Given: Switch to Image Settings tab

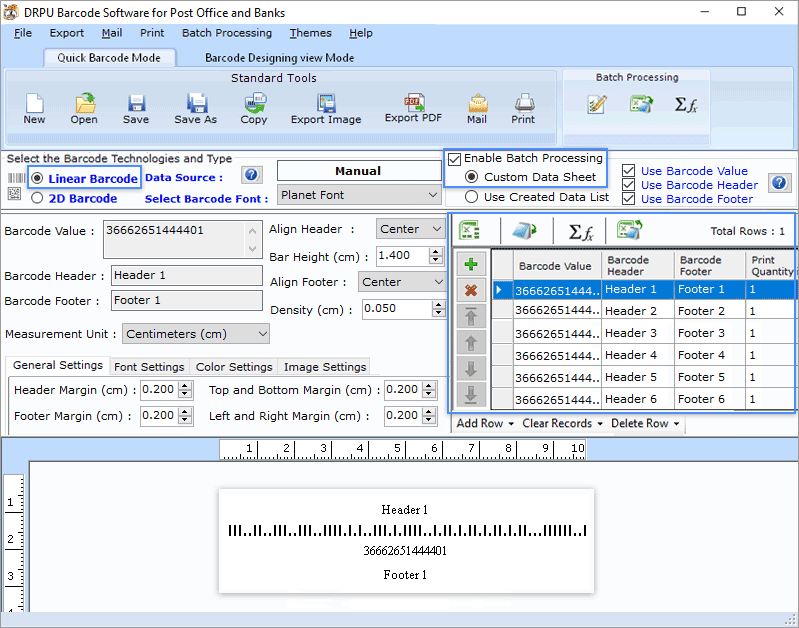Looking at the screenshot, I should tap(325, 367).
